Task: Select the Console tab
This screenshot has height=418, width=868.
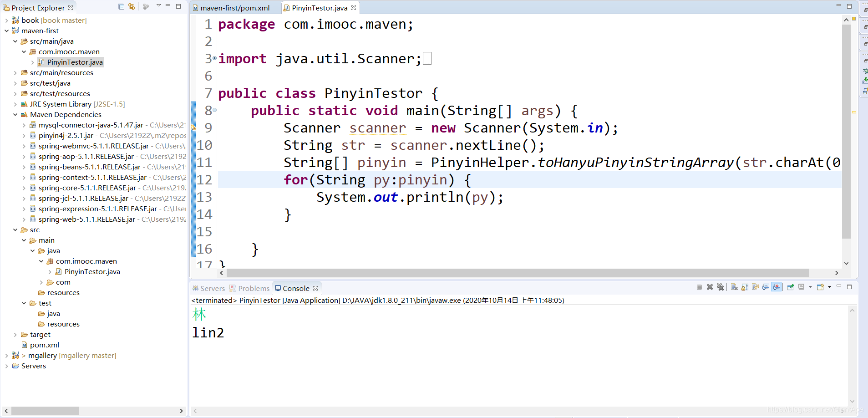Action: tap(292, 288)
